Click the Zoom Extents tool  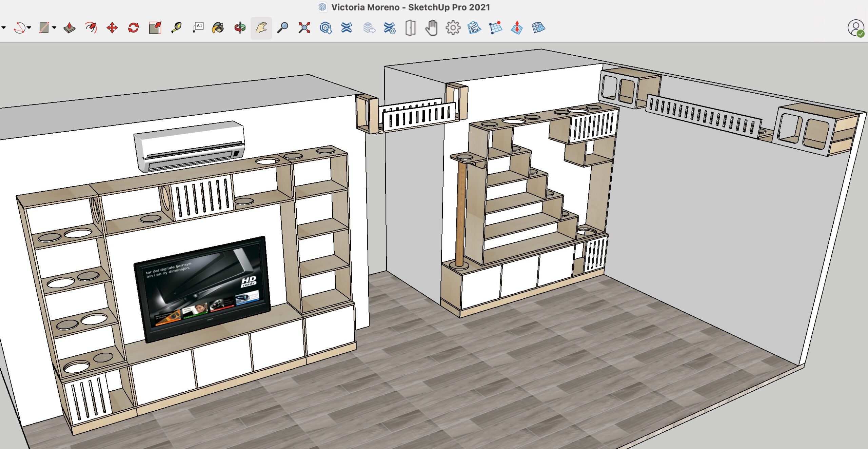click(304, 28)
